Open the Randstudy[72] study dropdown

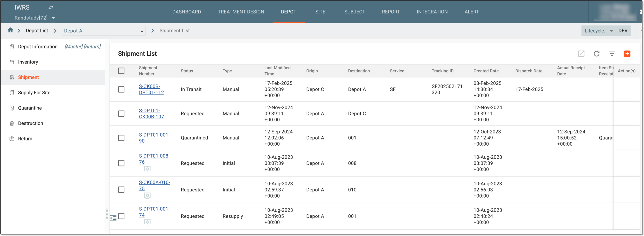pyautogui.click(x=35, y=18)
